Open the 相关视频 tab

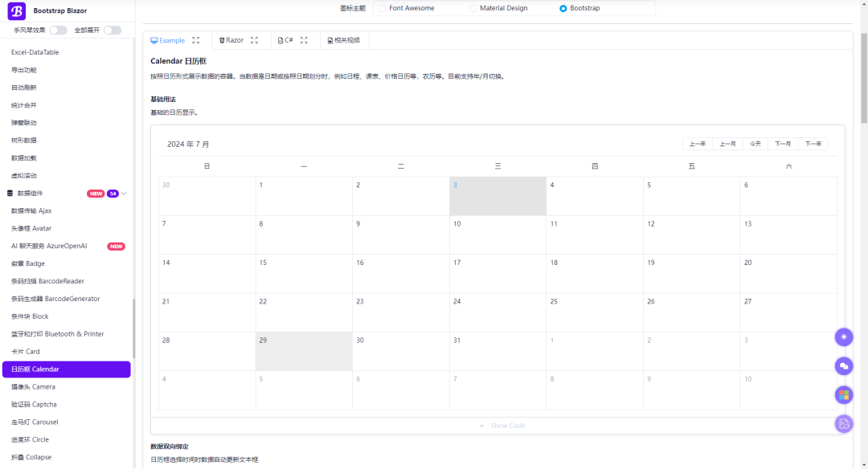coord(343,40)
